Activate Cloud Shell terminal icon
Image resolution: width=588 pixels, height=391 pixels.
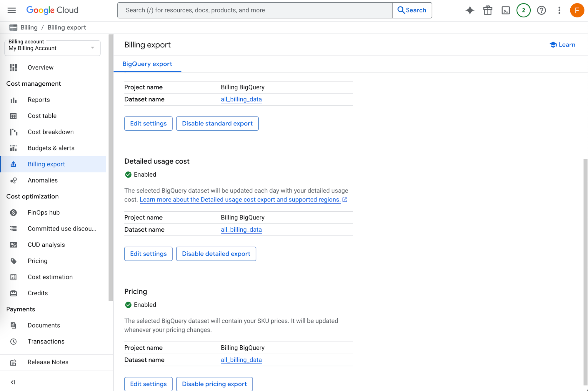(506, 10)
